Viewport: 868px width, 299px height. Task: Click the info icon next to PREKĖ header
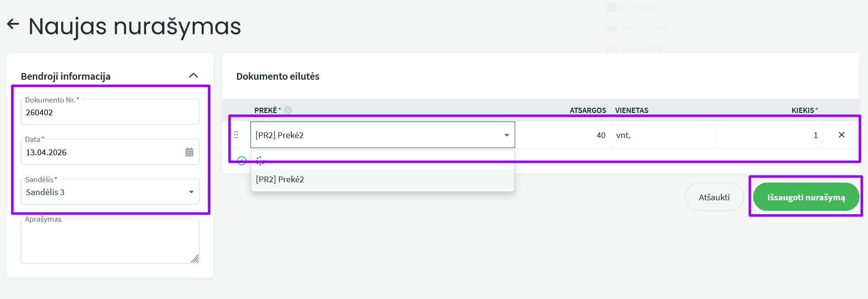tap(288, 110)
